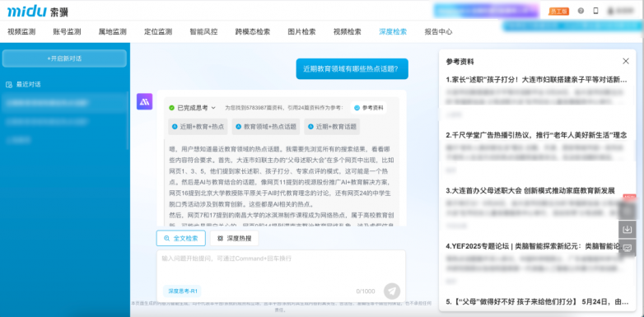Click the 开启新对话 button
The image size is (644, 317).
pos(64,58)
